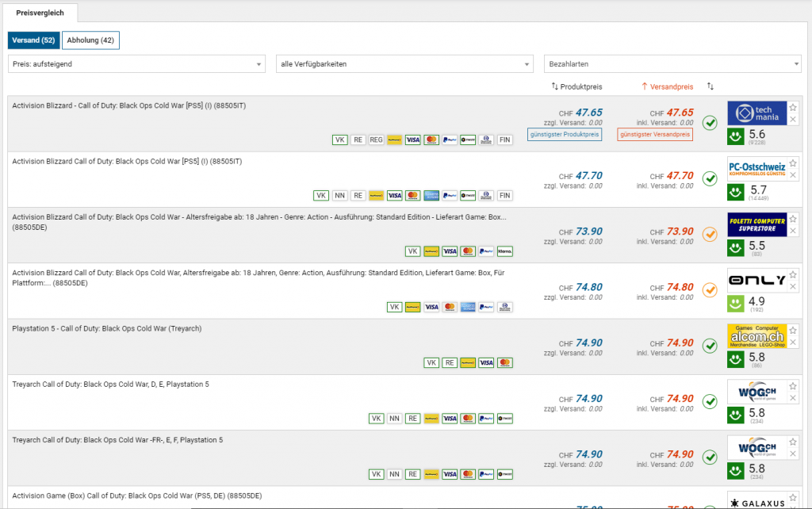
Task: Click the green availability checkmark for techmania
Action: (x=710, y=123)
